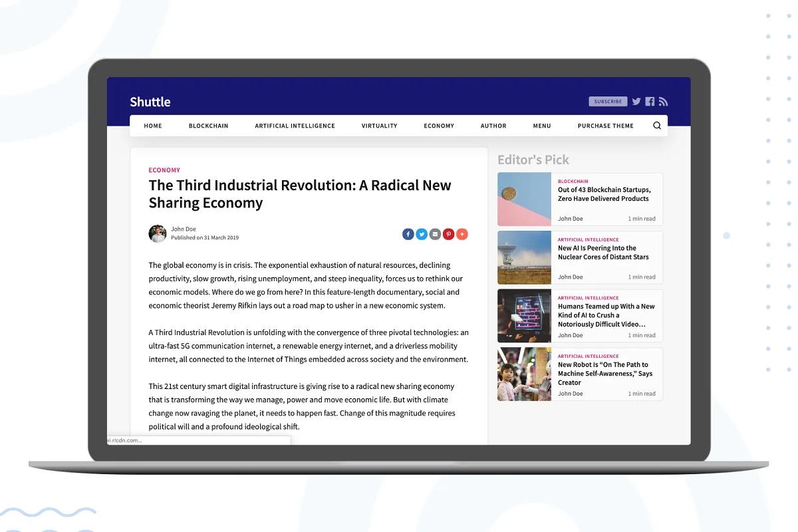The image size is (798, 532).
Task: Open New AI Peering Into Stars article
Action: (x=603, y=253)
